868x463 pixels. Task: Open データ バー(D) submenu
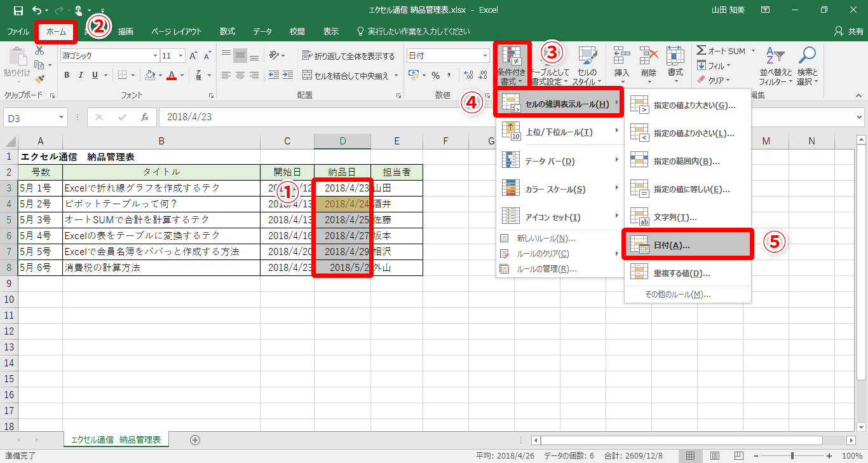[560, 161]
